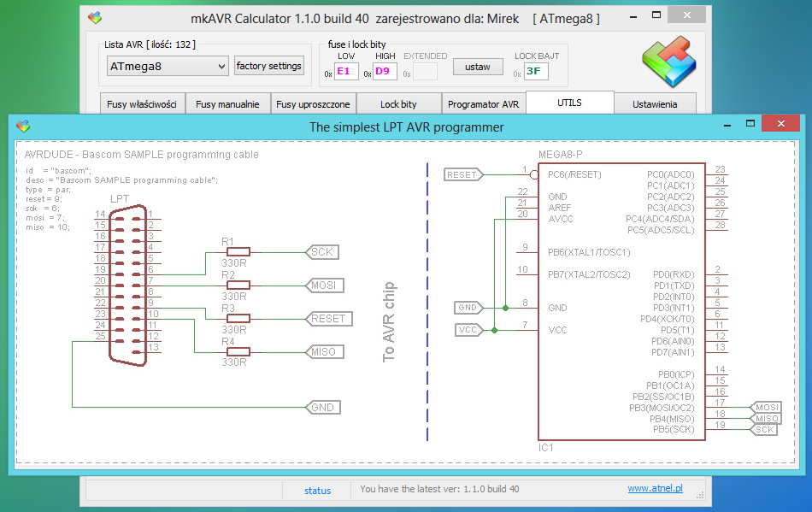Click the MOSI tag at pin 17
Viewport: 812px width, 512px height.
point(766,408)
